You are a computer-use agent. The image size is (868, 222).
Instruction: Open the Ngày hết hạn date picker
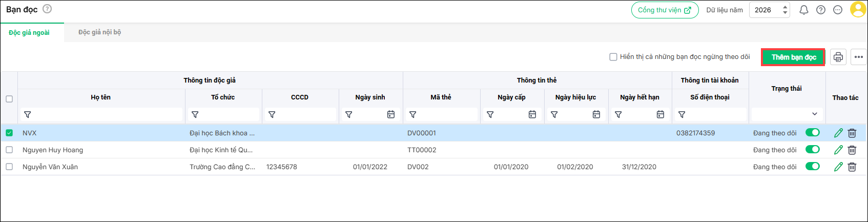(x=660, y=115)
